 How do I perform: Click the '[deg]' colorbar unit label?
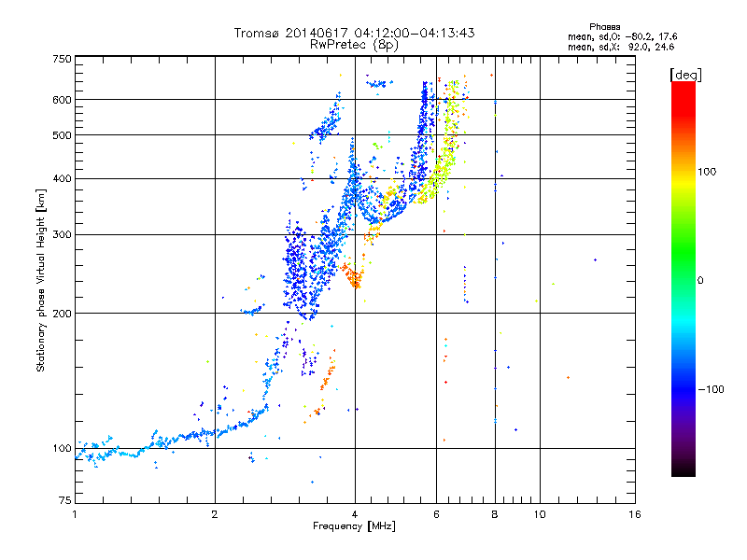click(685, 75)
